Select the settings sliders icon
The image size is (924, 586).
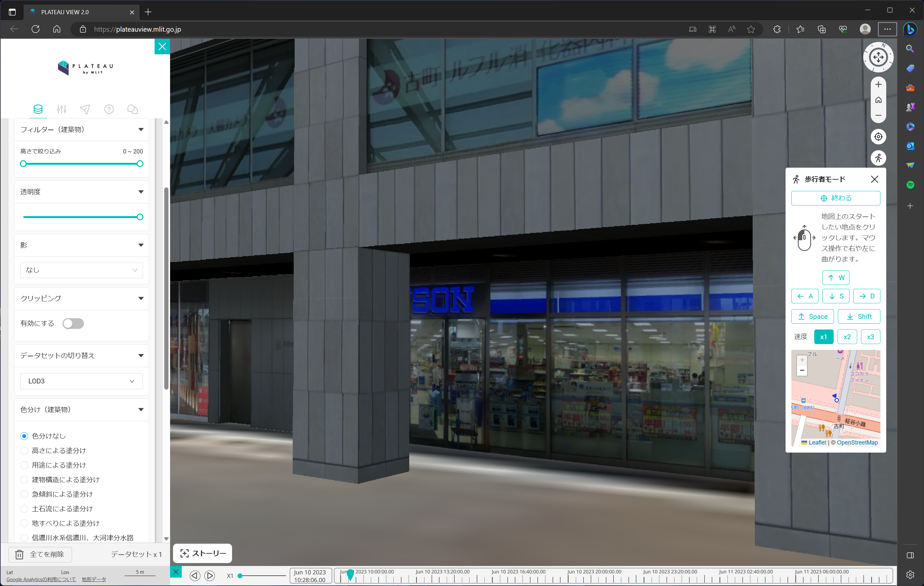62,110
